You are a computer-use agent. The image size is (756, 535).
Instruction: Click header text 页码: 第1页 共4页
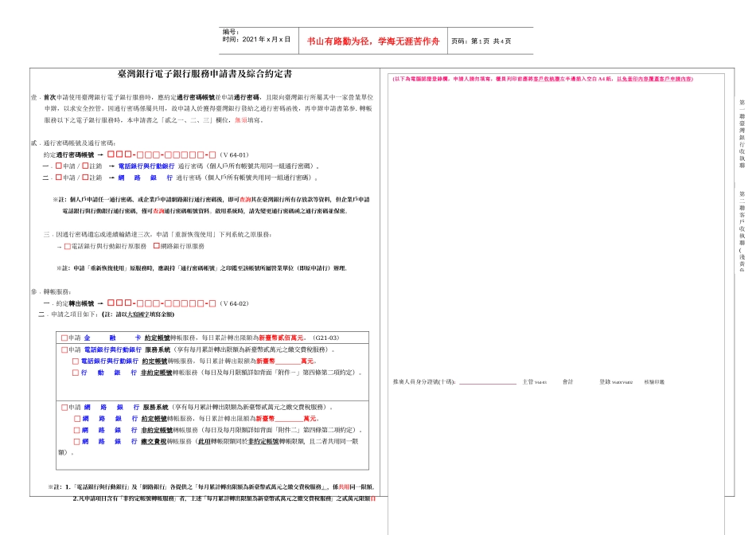coord(481,41)
